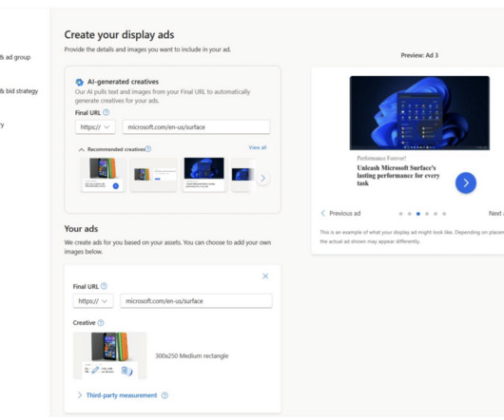Open help icon next to Creative label
This screenshot has height=420, width=504.
coord(101,323)
